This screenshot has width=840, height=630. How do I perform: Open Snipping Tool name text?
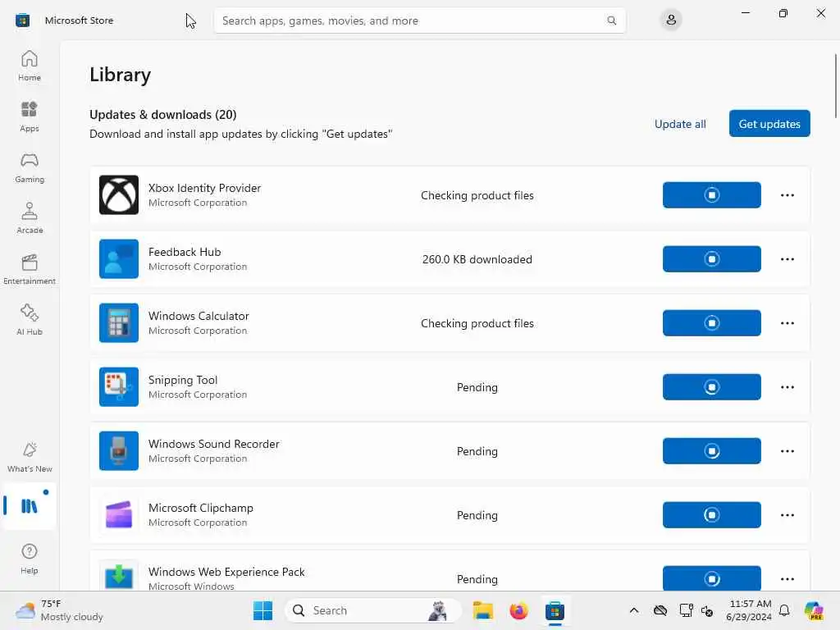click(183, 380)
